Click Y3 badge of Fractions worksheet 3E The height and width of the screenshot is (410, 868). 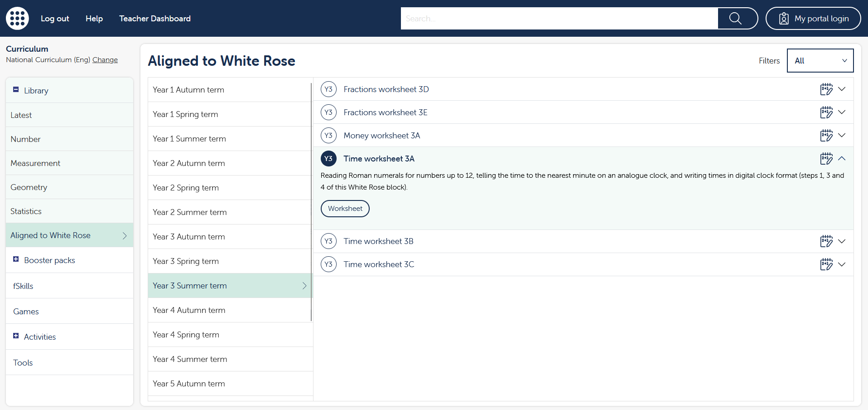328,112
